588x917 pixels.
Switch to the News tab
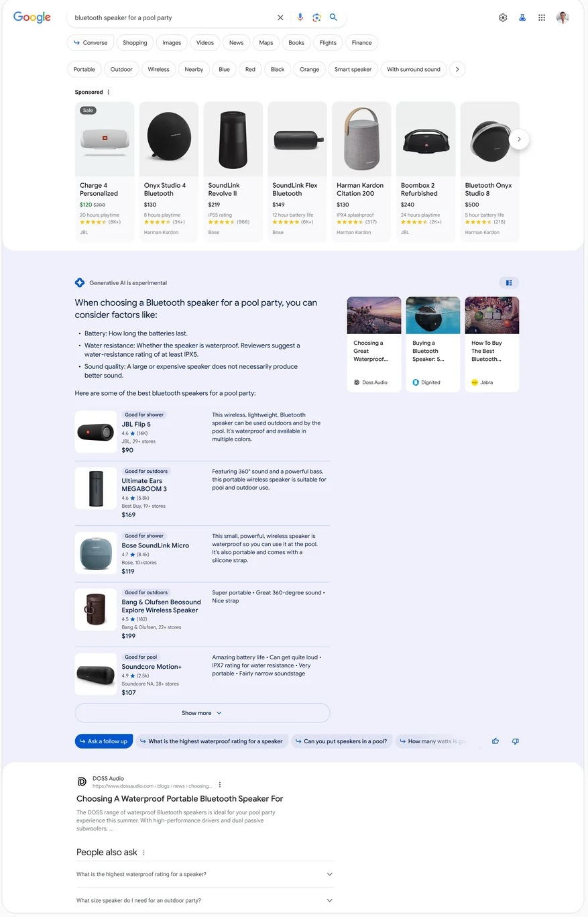pyautogui.click(x=237, y=42)
